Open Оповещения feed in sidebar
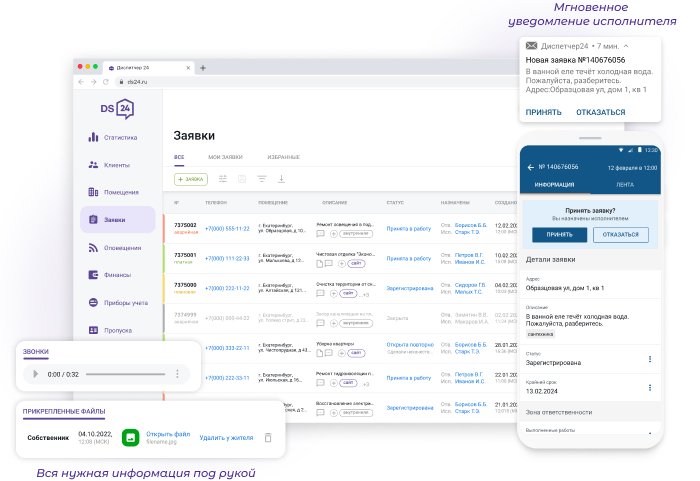The image size is (700, 481). [120, 248]
